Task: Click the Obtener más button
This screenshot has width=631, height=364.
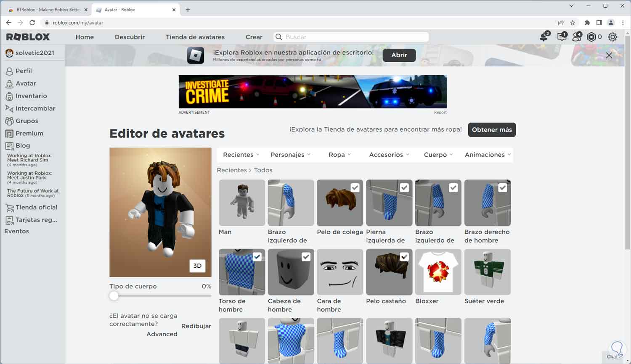Action: tap(492, 130)
